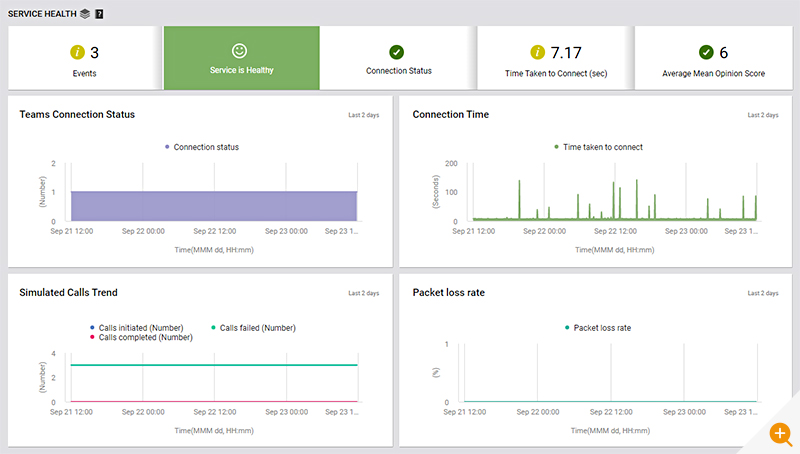Screen dimensions: 800x454
Task: Click Last 2 days on Connection Time
Action: pyautogui.click(x=763, y=115)
